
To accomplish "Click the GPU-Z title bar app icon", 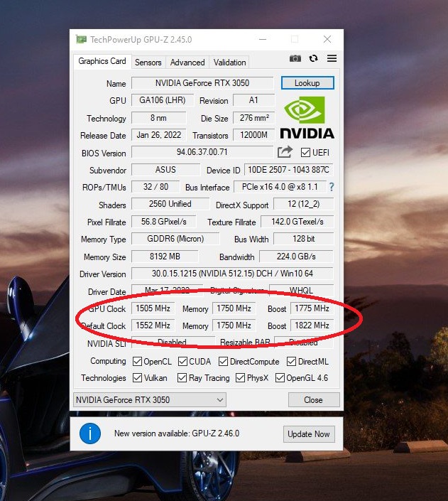I will click(81, 39).
